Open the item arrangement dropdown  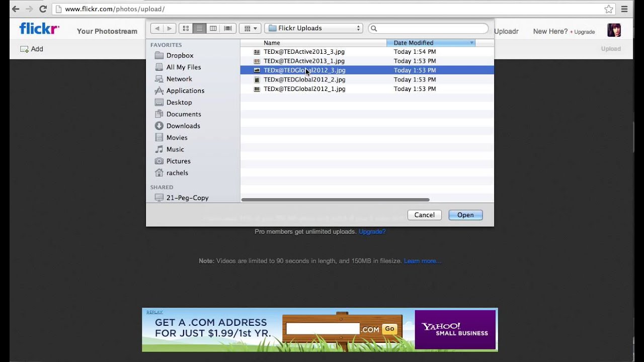click(x=250, y=28)
